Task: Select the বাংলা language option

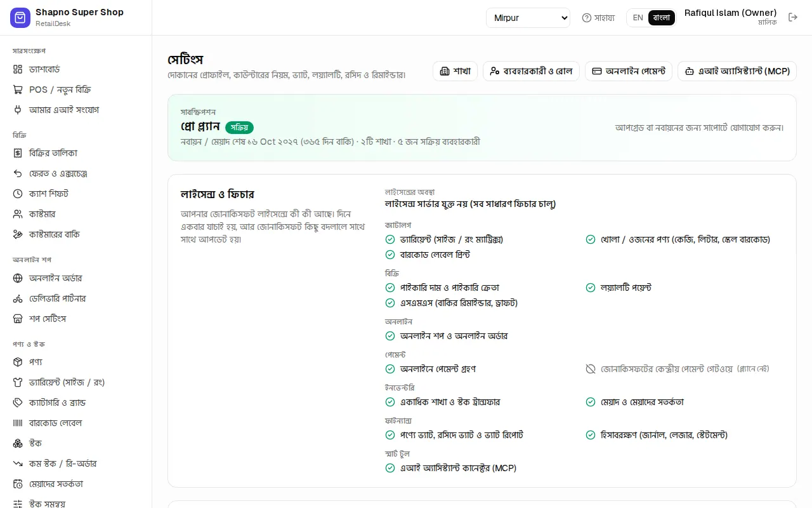Action: pyautogui.click(x=662, y=18)
